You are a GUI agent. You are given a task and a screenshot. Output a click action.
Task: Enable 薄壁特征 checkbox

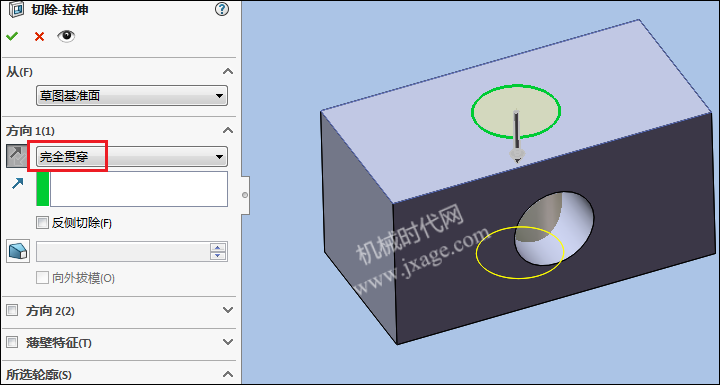click(12, 342)
